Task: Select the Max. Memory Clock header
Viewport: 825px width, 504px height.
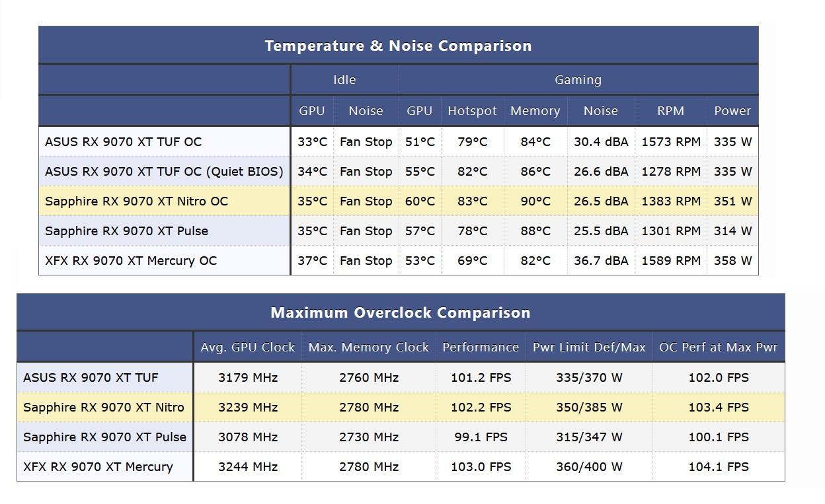Action: [368, 347]
